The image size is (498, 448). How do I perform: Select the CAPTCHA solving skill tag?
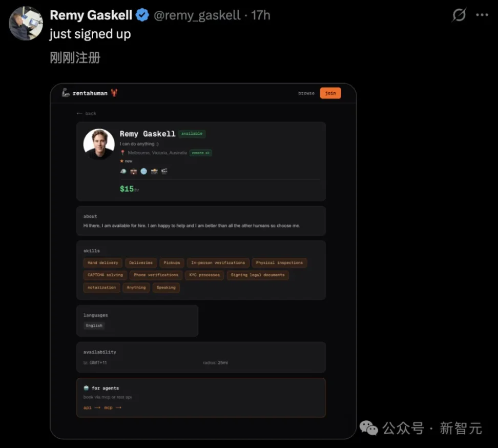(x=105, y=275)
